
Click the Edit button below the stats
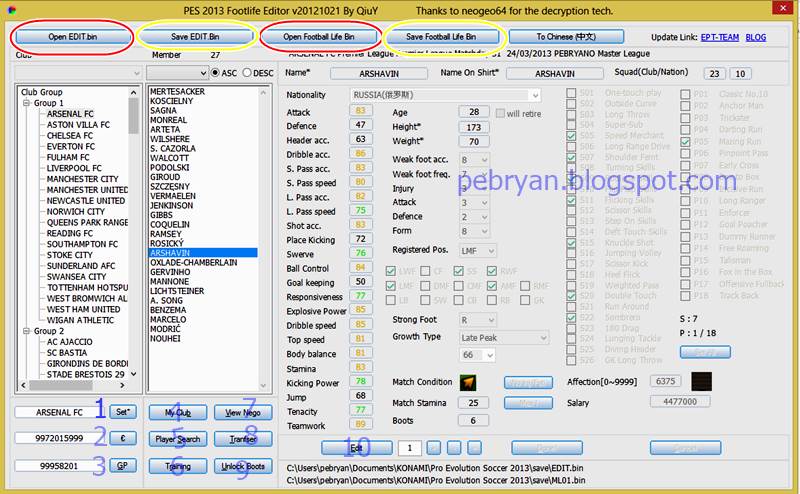[x=357, y=448]
